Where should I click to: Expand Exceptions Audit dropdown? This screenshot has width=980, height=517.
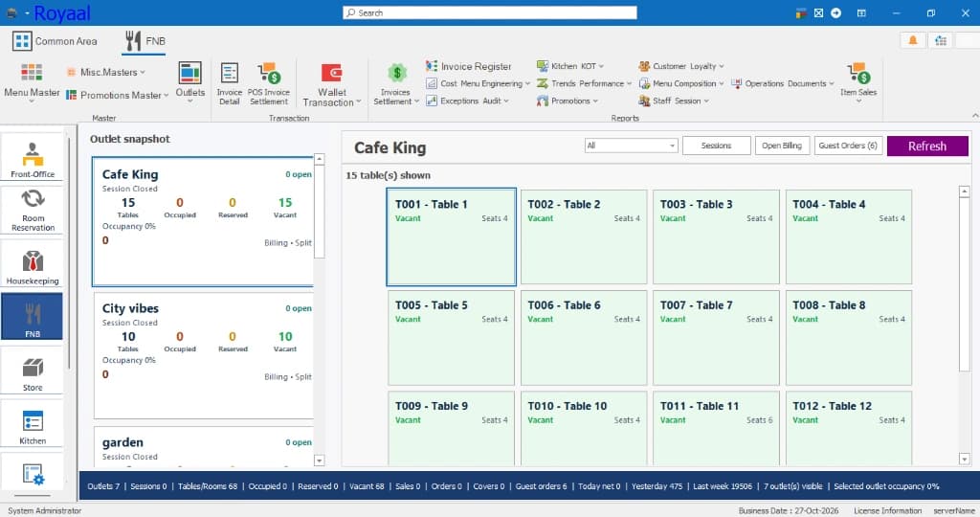(467, 101)
